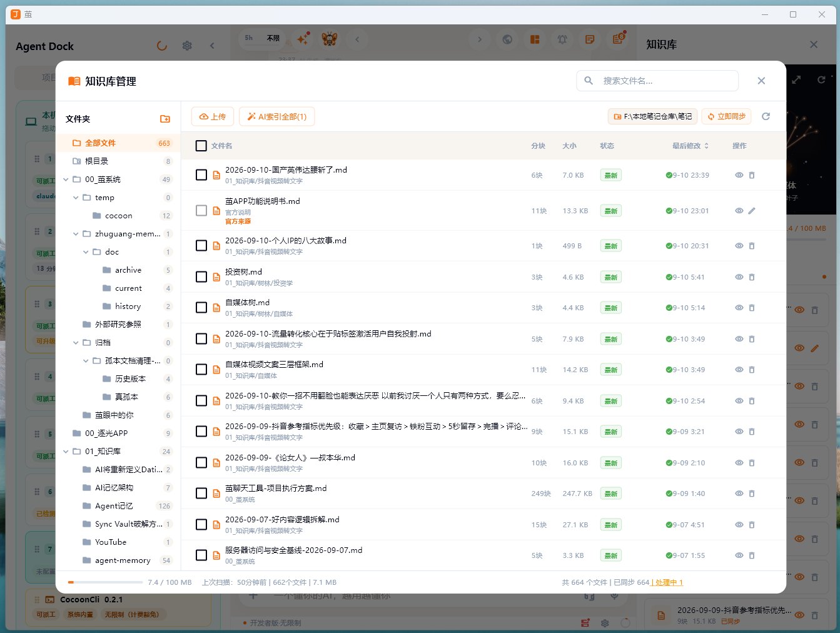840x633 pixels.
Task: Check the box for 2026-09-10-个人IP的八大故事.md
Action: 201,246
